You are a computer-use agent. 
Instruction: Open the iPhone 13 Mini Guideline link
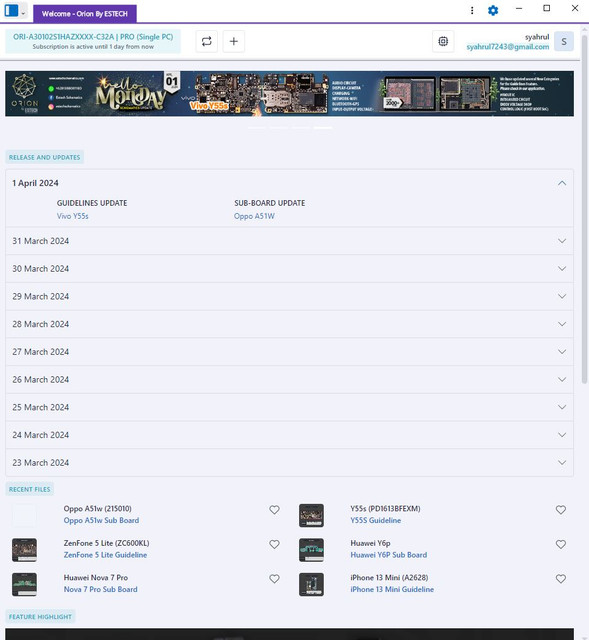click(392, 589)
